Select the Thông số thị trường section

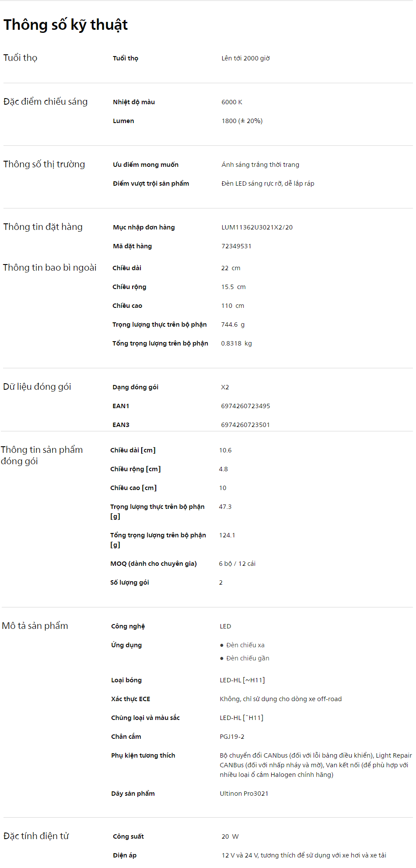coord(44,164)
